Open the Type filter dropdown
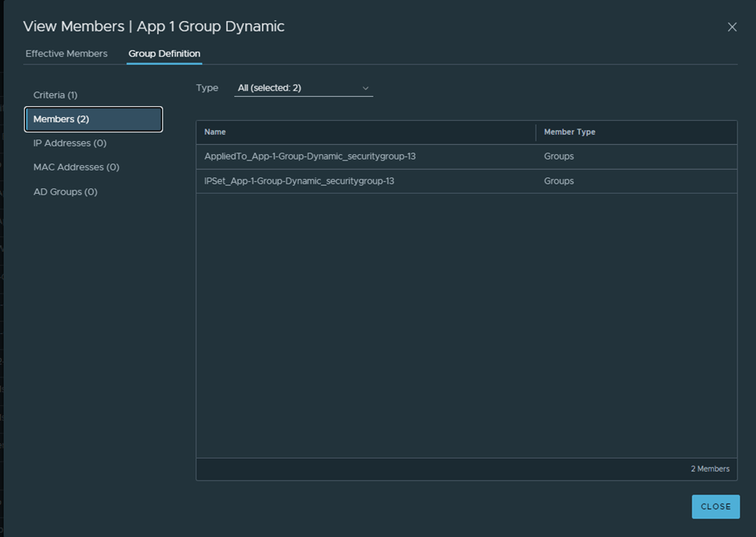Viewport: 756px width, 537px height. (x=302, y=88)
